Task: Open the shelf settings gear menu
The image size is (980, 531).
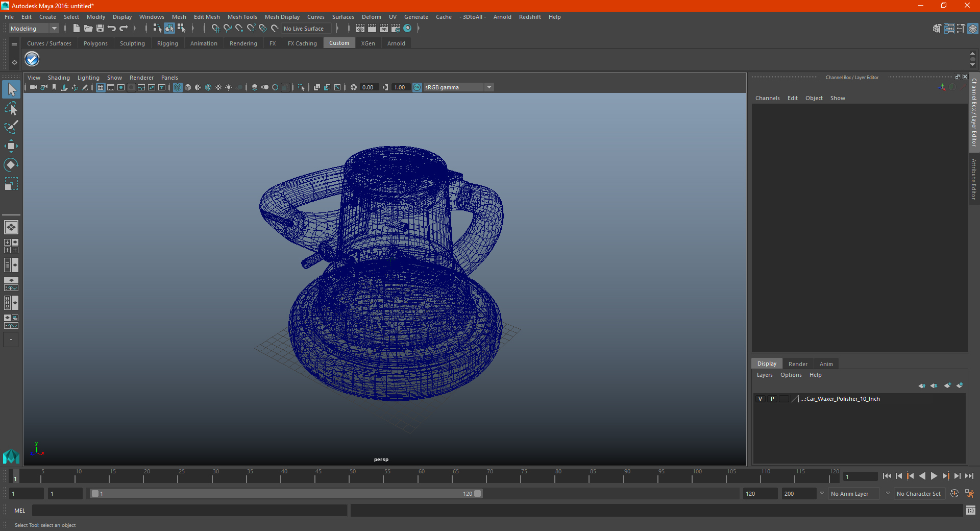Action: (14, 62)
